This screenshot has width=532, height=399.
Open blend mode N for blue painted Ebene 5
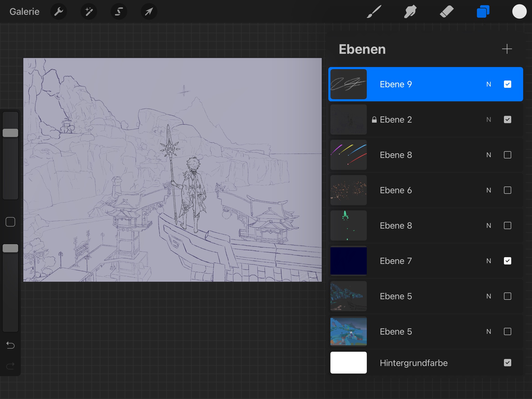tap(489, 331)
